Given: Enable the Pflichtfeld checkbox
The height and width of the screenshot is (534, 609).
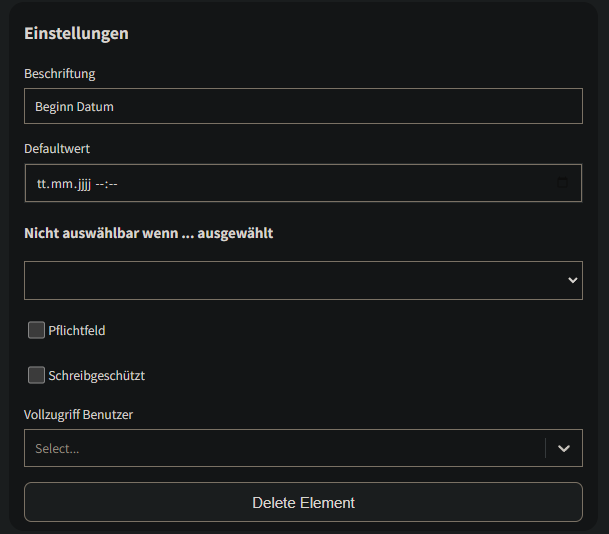Looking at the screenshot, I should (x=37, y=330).
